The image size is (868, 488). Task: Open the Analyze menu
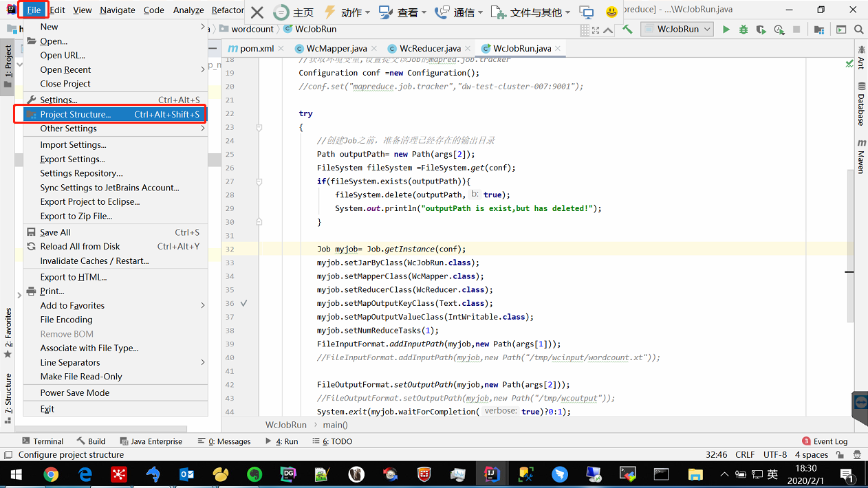click(x=188, y=10)
